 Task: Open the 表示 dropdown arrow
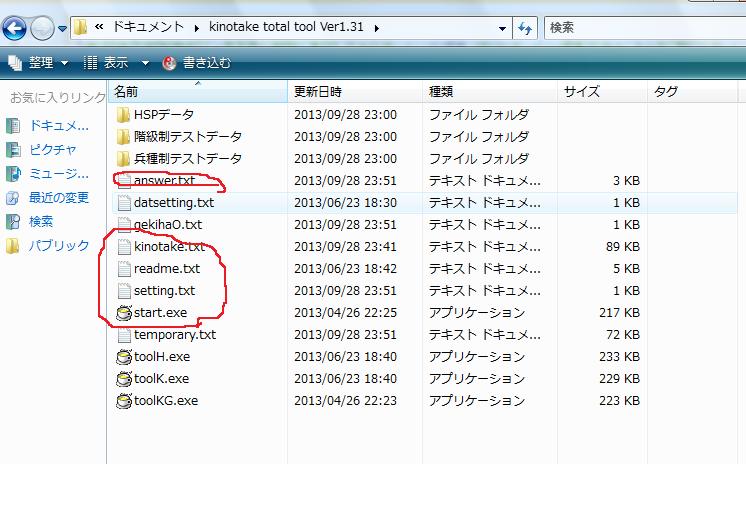coord(145,63)
